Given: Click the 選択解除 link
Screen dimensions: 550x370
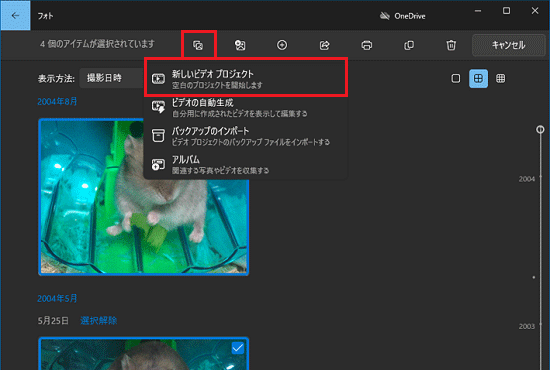Looking at the screenshot, I should click(x=99, y=321).
